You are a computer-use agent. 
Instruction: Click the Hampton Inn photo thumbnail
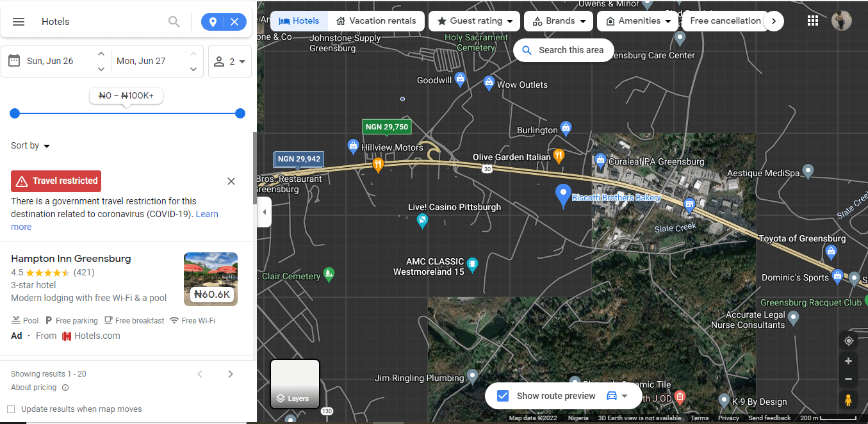(x=211, y=279)
